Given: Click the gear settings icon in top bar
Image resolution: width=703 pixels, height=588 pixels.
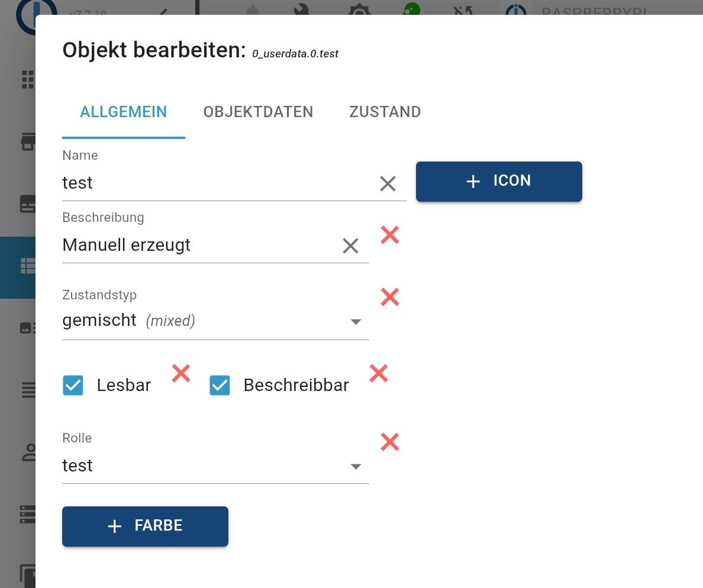Looking at the screenshot, I should pyautogui.click(x=358, y=10).
